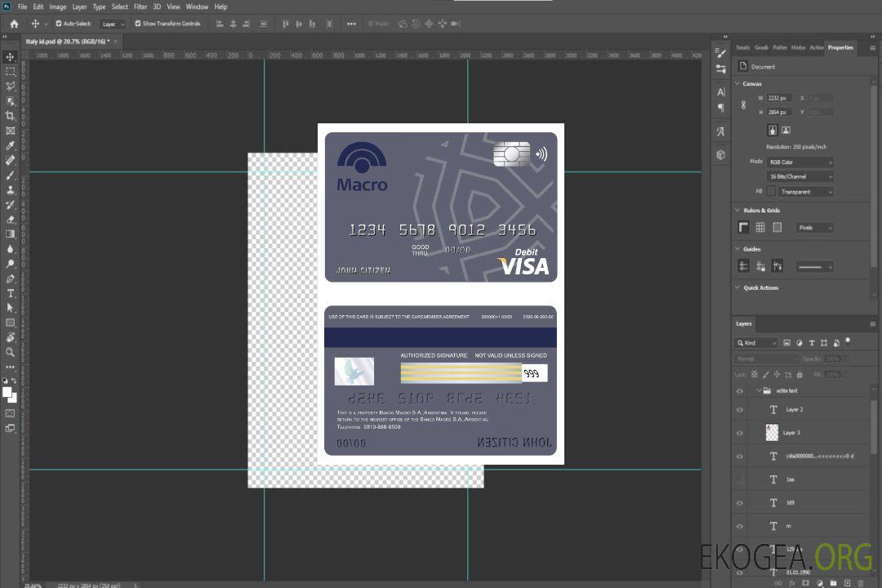The height and width of the screenshot is (588, 882).
Task: Select the Path Selection arrow tool
Action: coord(10,308)
